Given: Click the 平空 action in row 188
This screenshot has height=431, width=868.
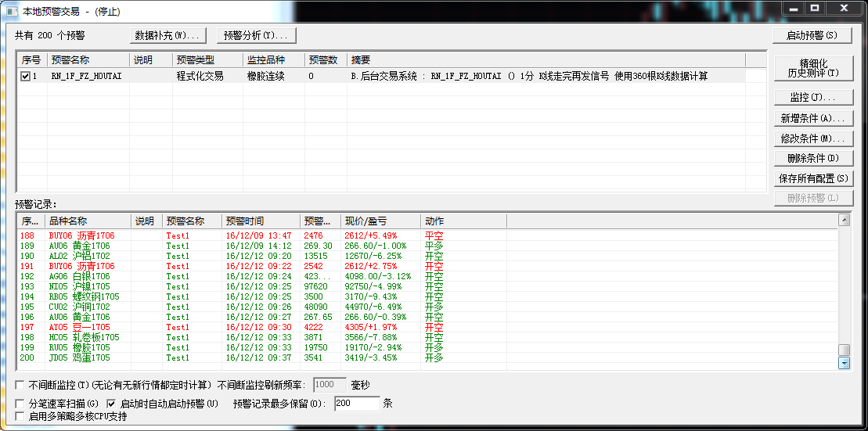Looking at the screenshot, I should click(x=434, y=235).
